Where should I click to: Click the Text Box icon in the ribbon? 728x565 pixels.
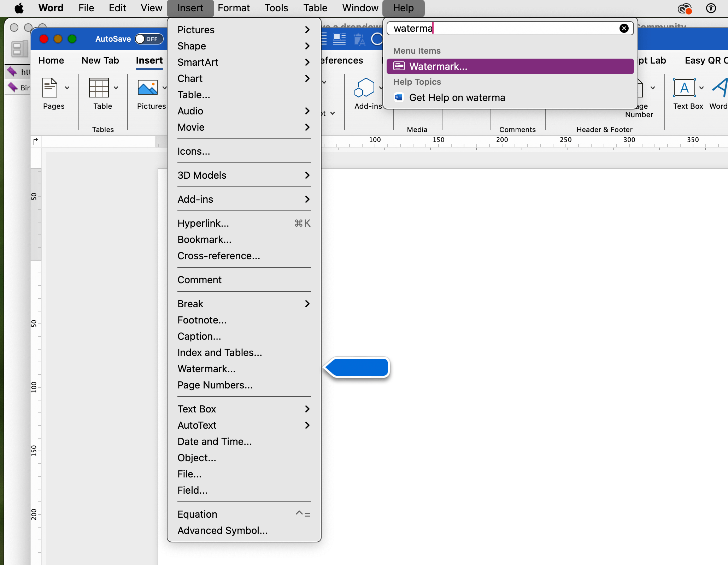click(685, 88)
